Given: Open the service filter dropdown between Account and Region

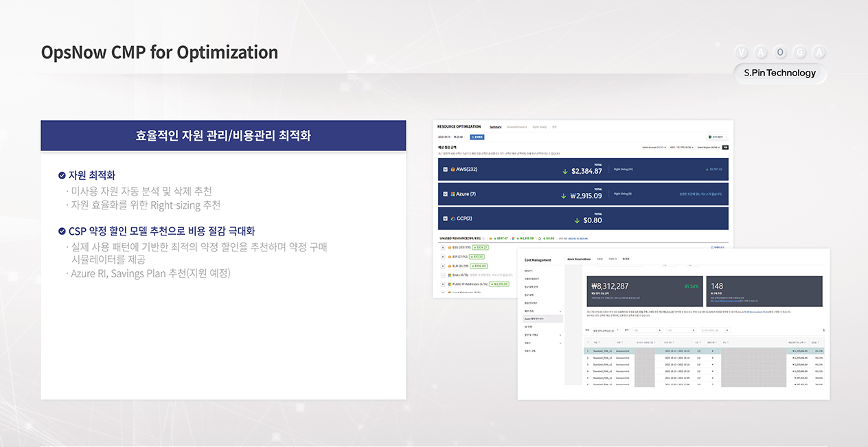Looking at the screenshot, I should [x=682, y=148].
